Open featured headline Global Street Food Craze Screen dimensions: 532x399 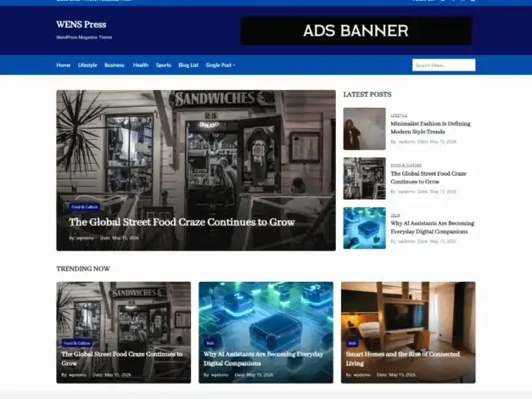[x=182, y=222]
